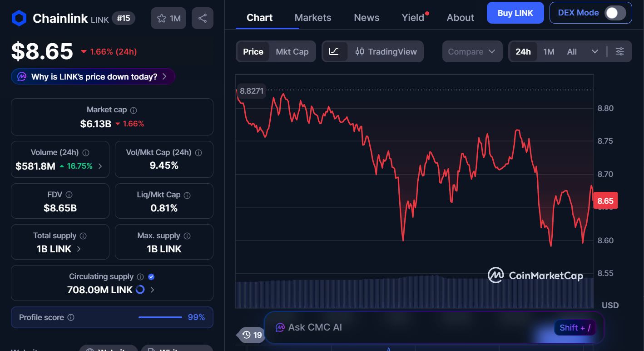
Task: Click the Profile score progress bar
Action: pyautogui.click(x=160, y=317)
